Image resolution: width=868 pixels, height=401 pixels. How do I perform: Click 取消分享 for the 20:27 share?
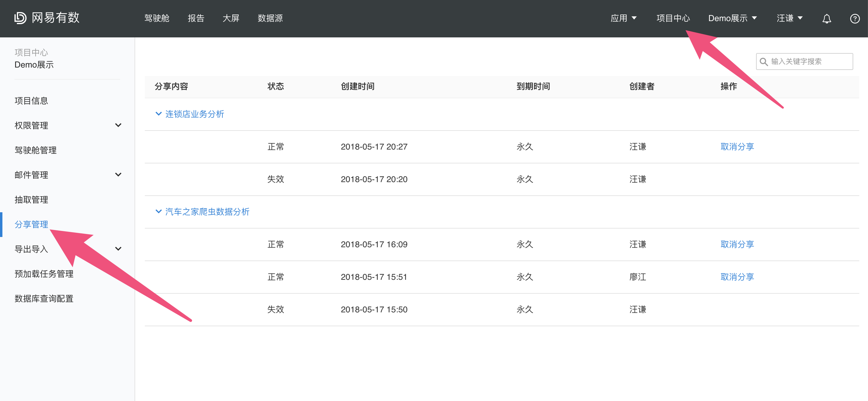click(737, 147)
